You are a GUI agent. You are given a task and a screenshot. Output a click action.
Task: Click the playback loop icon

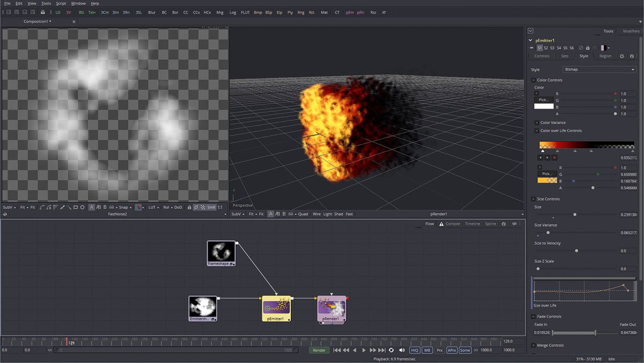391,350
